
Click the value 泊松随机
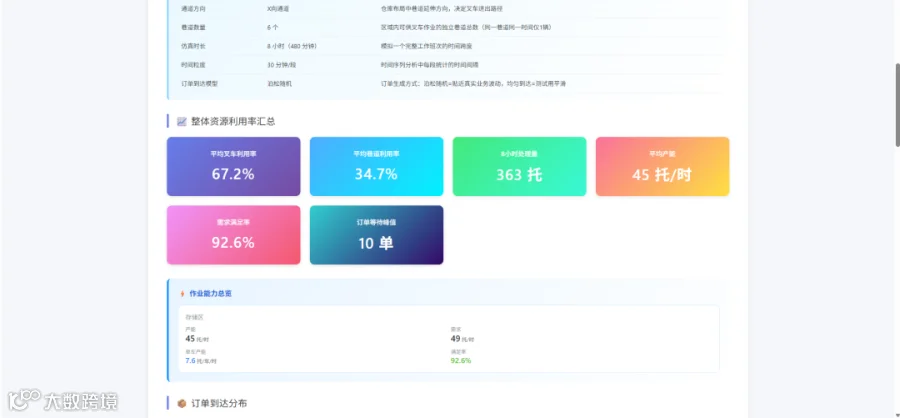coord(280,84)
